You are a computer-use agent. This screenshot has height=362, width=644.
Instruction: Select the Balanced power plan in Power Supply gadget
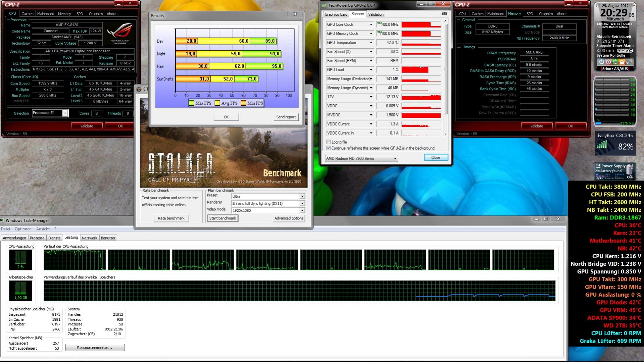coord(610,178)
